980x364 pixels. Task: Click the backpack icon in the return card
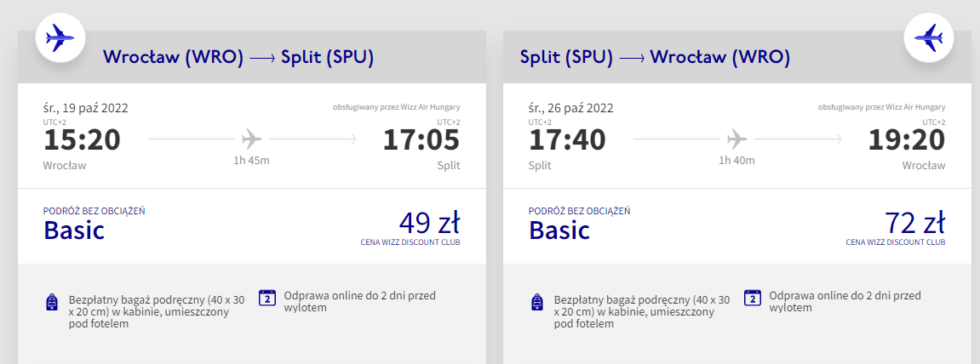tap(537, 303)
